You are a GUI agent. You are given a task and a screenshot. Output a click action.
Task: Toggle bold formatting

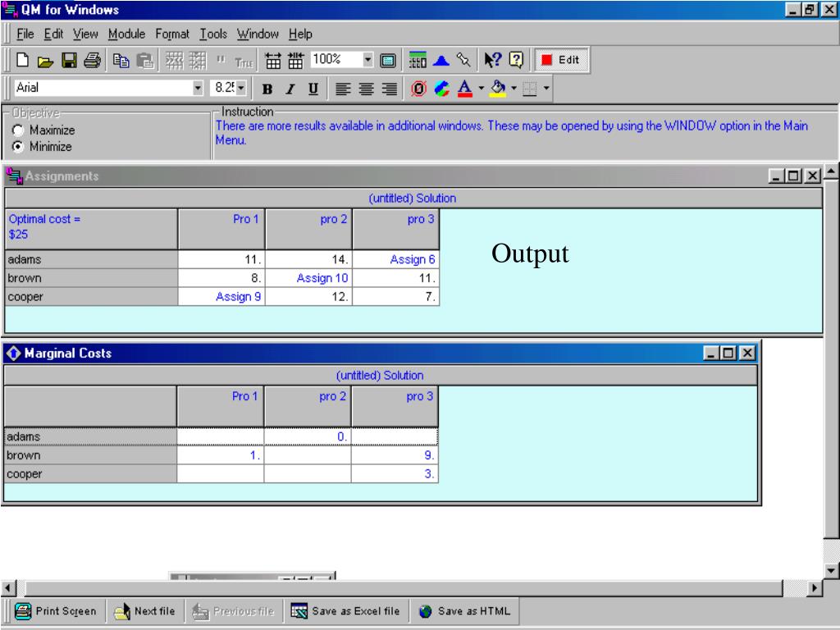[267, 89]
